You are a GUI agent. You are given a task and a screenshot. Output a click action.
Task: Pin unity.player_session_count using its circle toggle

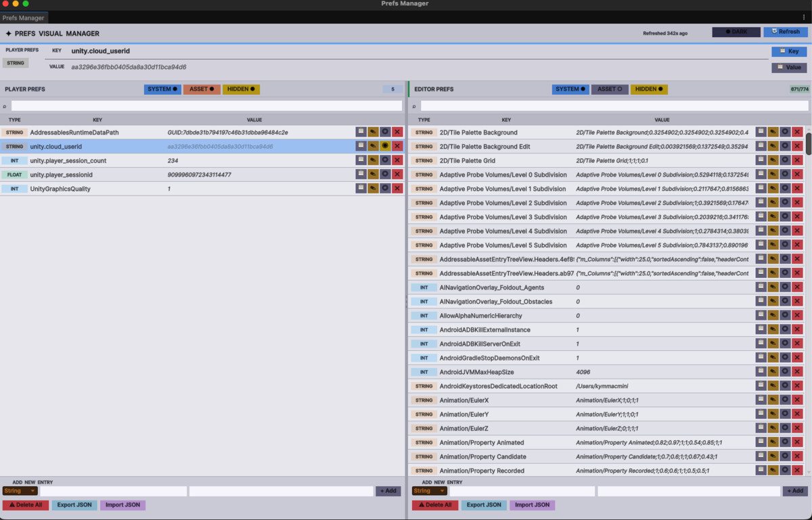coord(385,160)
